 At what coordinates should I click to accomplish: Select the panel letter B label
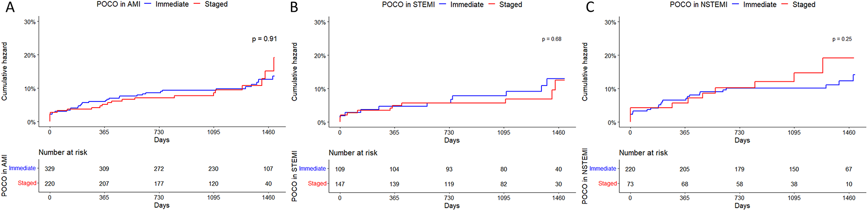(x=294, y=8)
